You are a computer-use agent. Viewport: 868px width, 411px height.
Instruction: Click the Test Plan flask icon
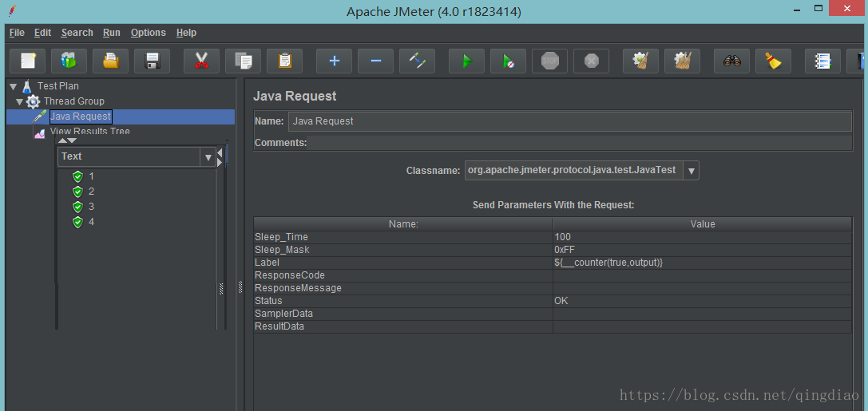pos(27,86)
